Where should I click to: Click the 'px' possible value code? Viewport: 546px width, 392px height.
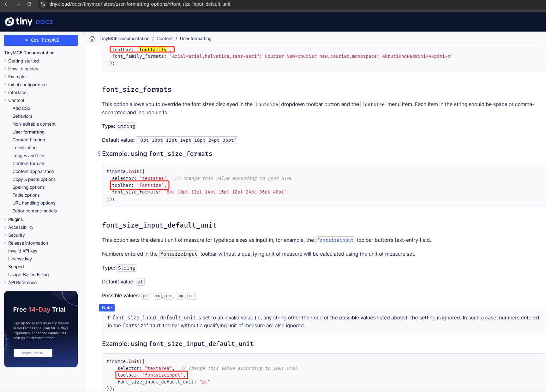157,296
